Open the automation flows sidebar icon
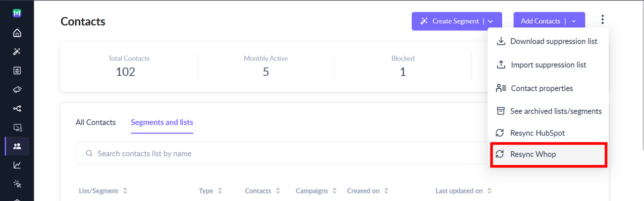This screenshot has width=644, height=201. click(x=17, y=109)
